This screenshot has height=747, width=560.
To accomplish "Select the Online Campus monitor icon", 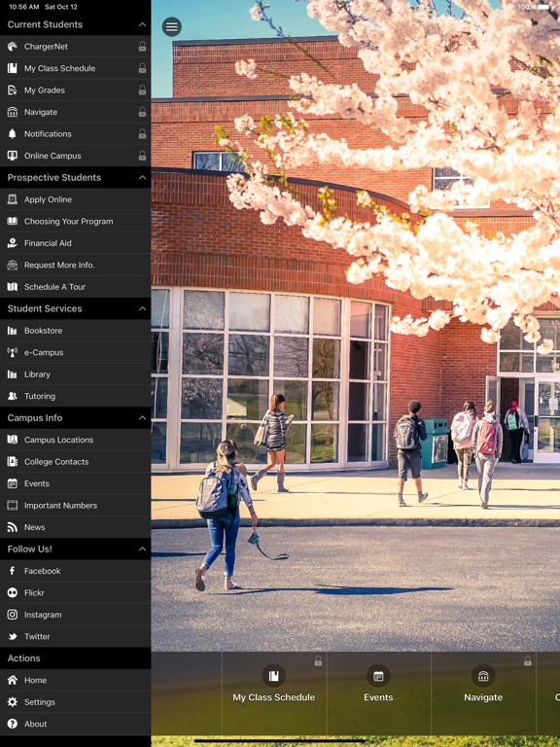I will point(13,156).
